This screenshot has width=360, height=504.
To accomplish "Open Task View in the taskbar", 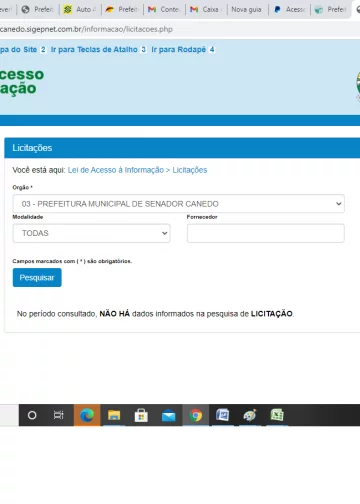I will (59, 415).
